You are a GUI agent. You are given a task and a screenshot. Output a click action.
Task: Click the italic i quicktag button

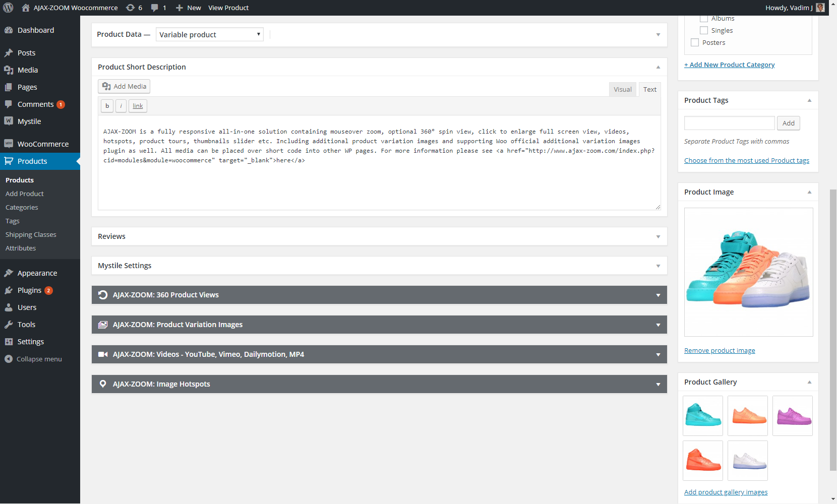point(121,106)
